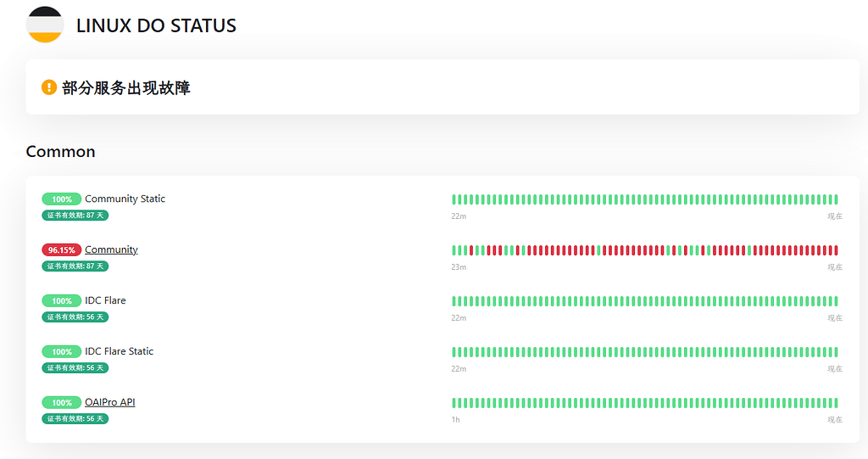Open the OAIPro API link

(109, 402)
